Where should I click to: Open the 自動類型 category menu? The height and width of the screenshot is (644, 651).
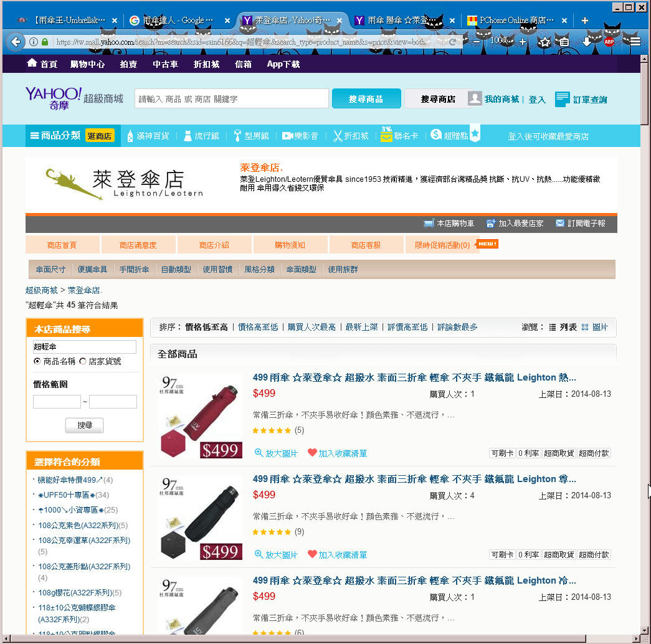(176, 270)
